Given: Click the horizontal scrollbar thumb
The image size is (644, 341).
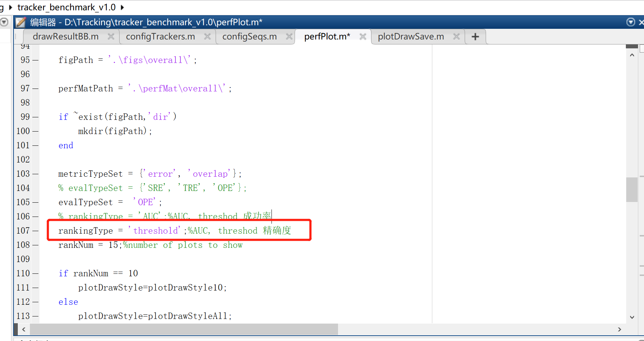Looking at the screenshot, I should pos(184,329).
